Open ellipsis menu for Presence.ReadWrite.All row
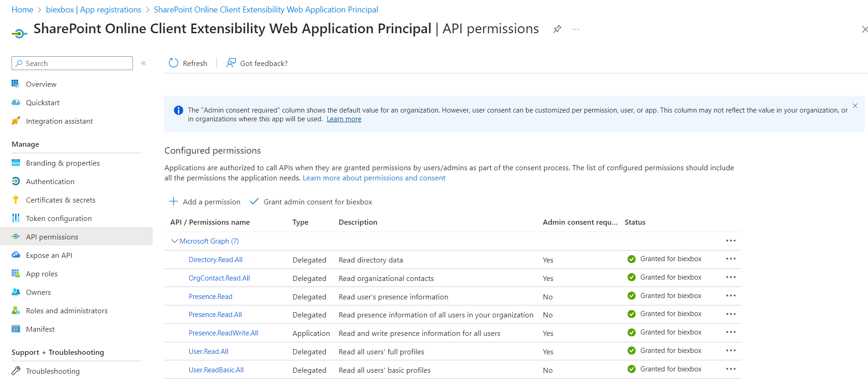868x382 pixels. click(x=730, y=332)
